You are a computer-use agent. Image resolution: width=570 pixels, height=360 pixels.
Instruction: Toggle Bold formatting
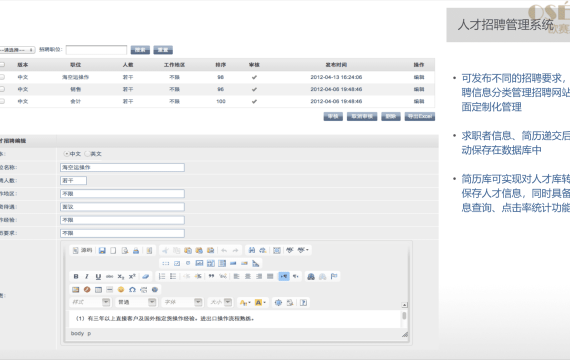point(76,276)
